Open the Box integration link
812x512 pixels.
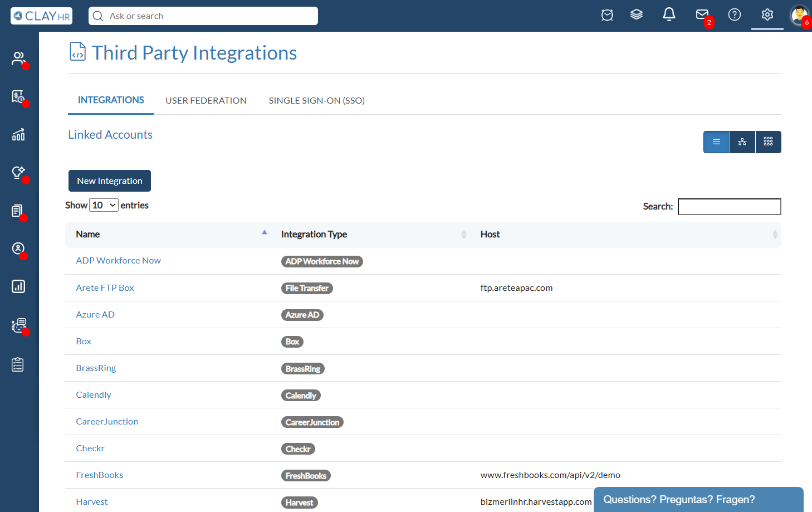click(x=84, y=342)
